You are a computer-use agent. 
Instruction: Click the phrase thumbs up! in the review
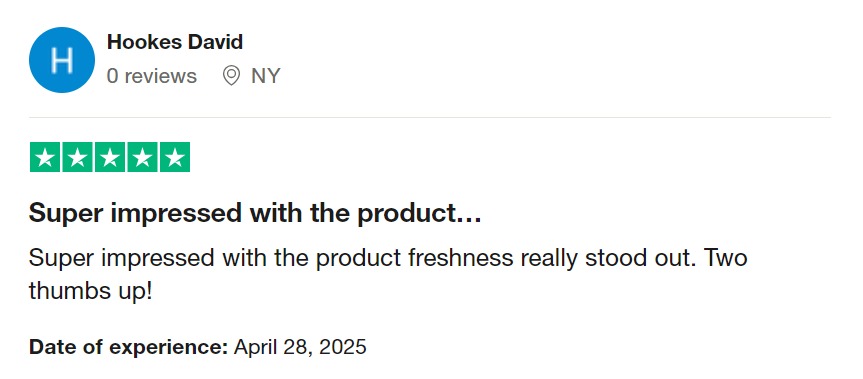point(90,292)
